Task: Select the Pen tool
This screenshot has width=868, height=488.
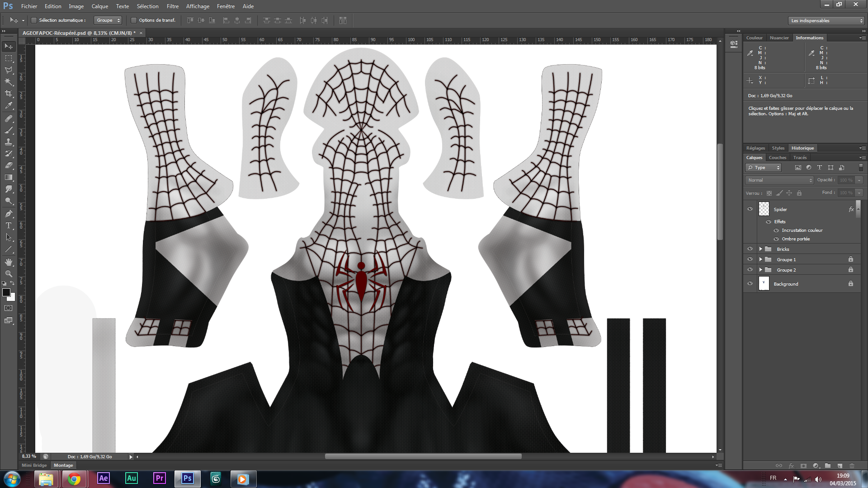Action: (9, 214)
